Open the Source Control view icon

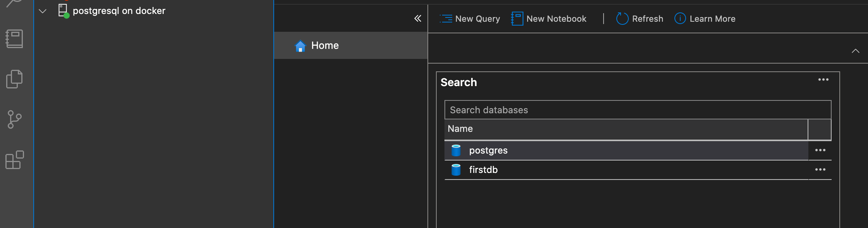tap(15, 119)
